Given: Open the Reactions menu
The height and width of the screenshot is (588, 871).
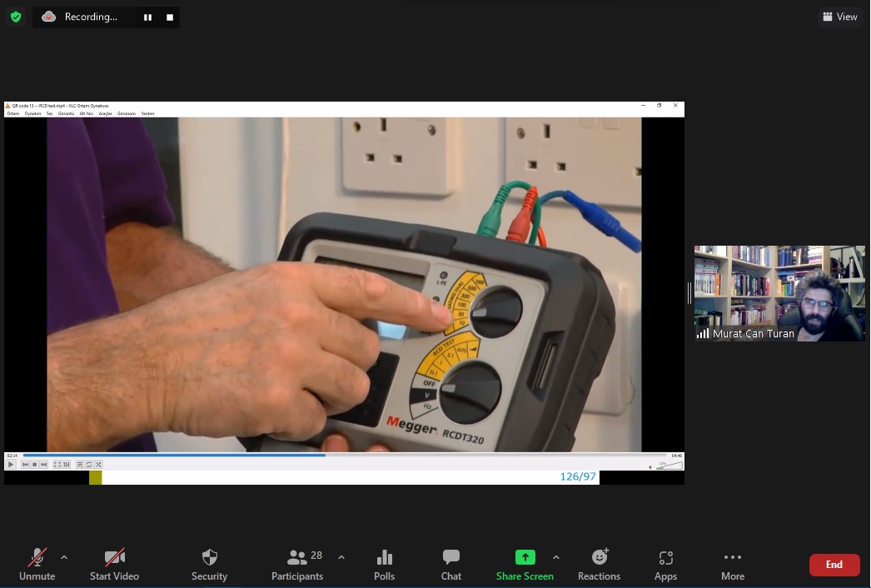Looking at the screenshot, I should pos(599,564).
